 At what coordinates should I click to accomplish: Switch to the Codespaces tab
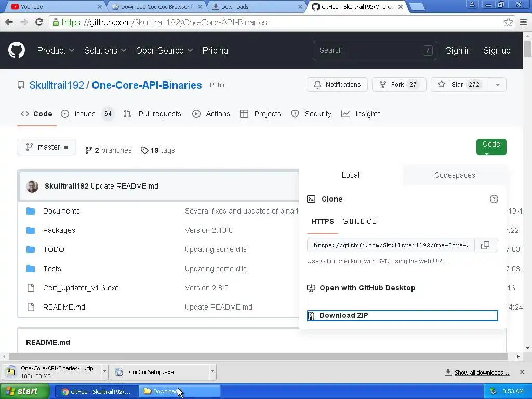point(454,175)
